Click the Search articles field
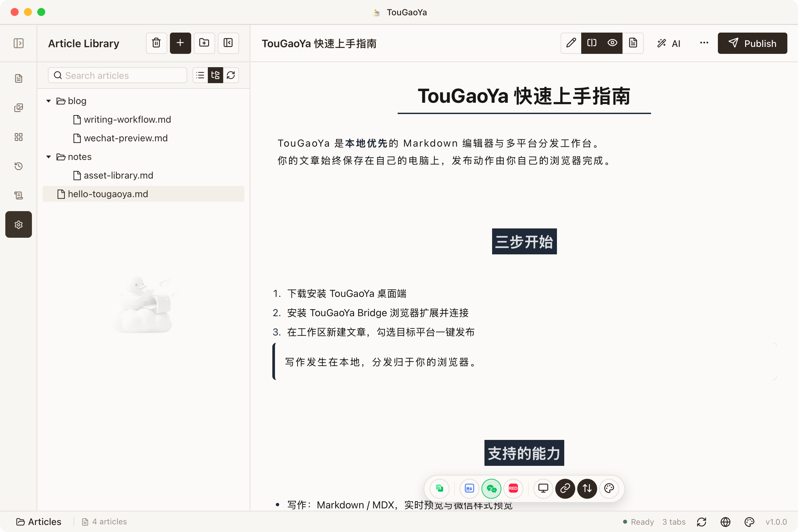 click(x=117, y=75)
